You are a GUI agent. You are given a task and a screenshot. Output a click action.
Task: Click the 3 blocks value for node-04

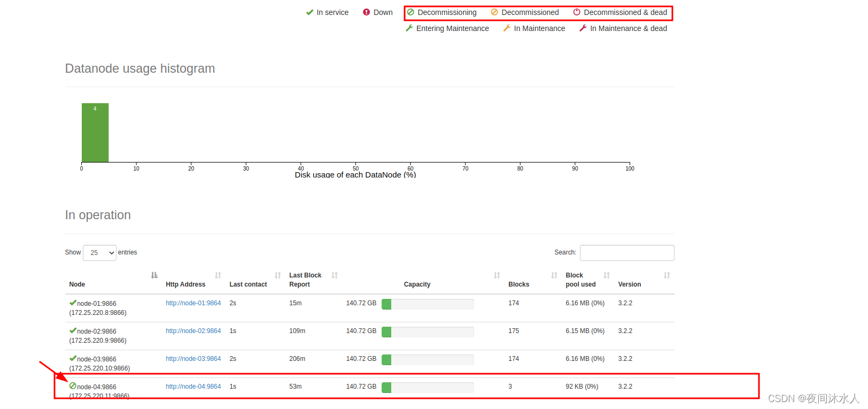pyautogui.click(x=510, y=387)
